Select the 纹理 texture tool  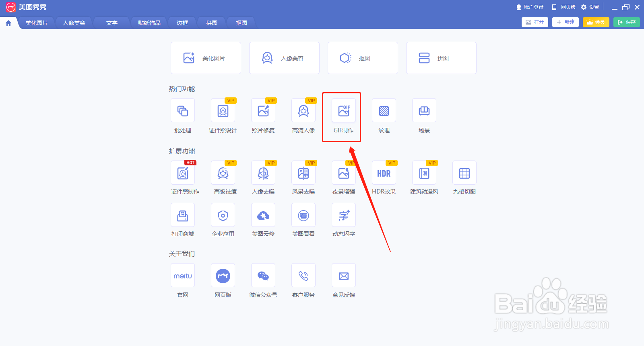click(384, 111)
